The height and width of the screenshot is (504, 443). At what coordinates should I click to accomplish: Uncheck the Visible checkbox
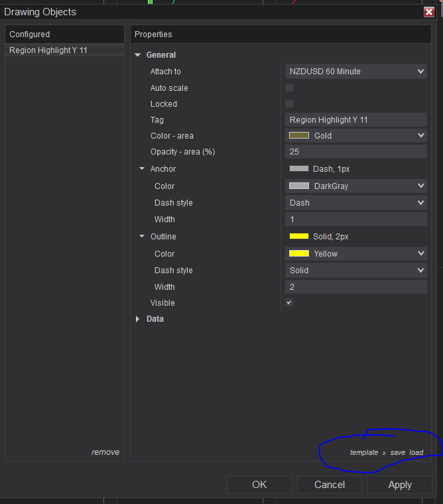coord(289,302)
